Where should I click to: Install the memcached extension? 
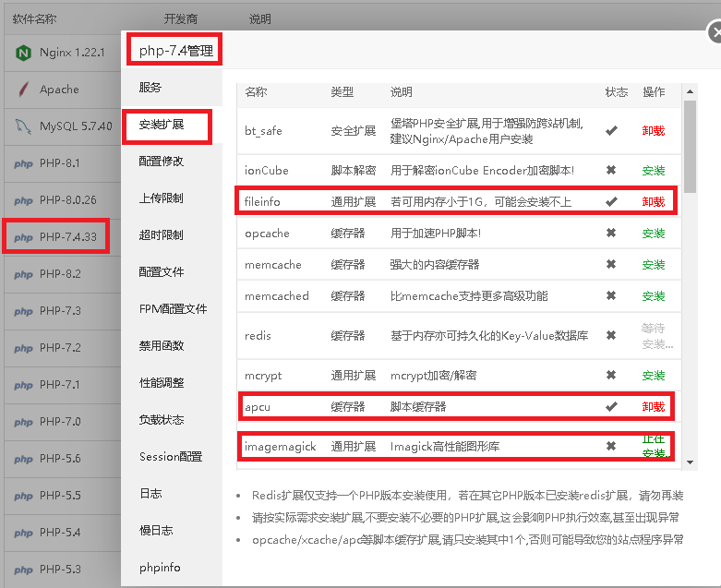pos(654,296)
